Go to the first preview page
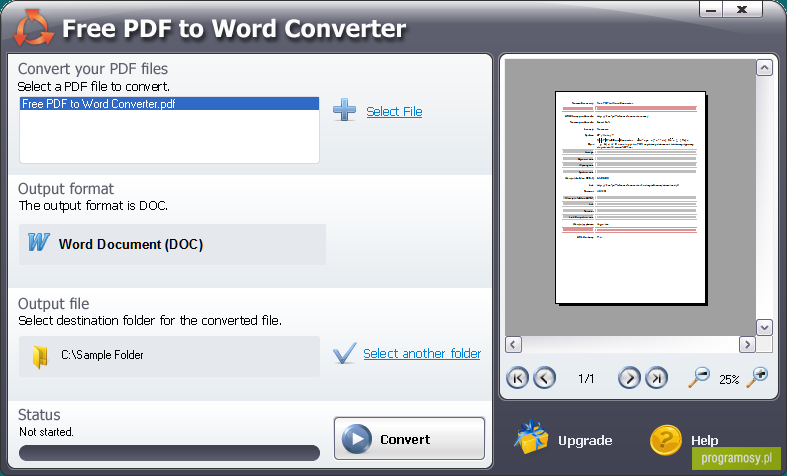This screenshot has height=476, width=787. click(517, 378)
